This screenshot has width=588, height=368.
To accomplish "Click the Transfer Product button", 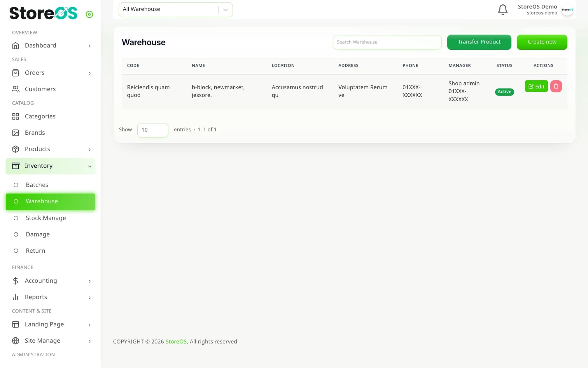I will (479, 42).
